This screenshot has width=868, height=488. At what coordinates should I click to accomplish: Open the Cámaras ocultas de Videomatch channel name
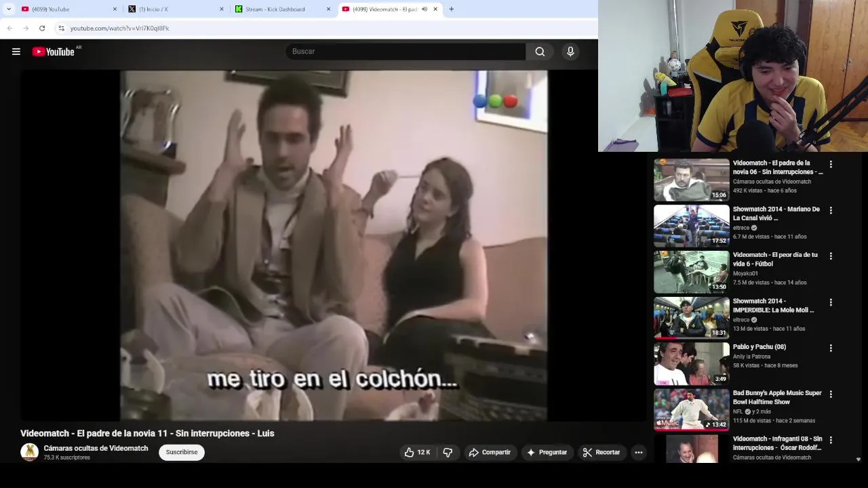tap(96, 448)
